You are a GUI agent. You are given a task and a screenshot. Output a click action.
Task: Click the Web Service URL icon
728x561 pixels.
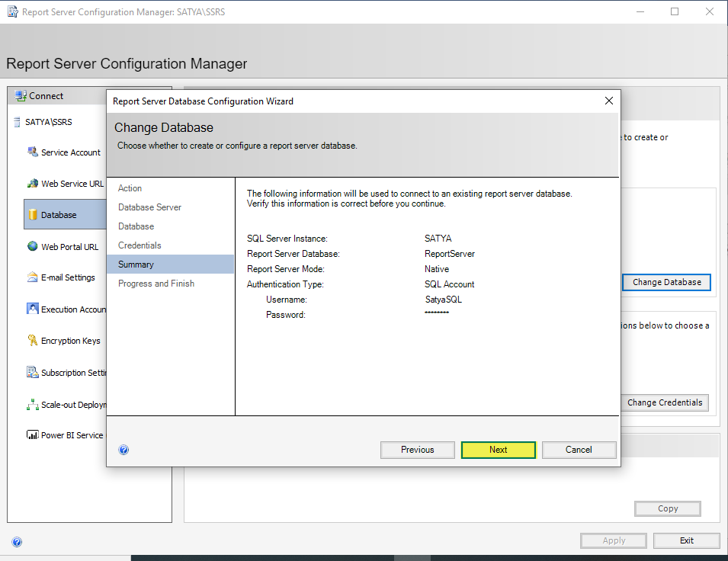tap(33, 184)
